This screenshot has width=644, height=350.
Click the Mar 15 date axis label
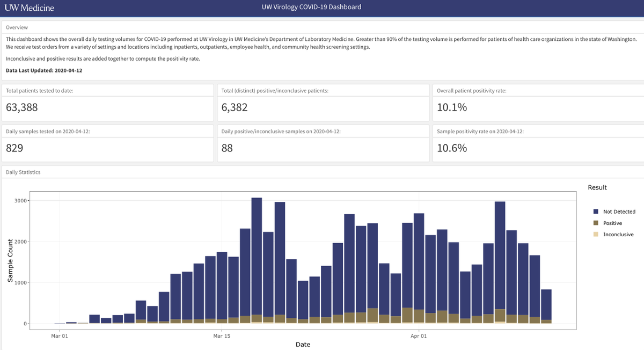(x=222, y=337)
